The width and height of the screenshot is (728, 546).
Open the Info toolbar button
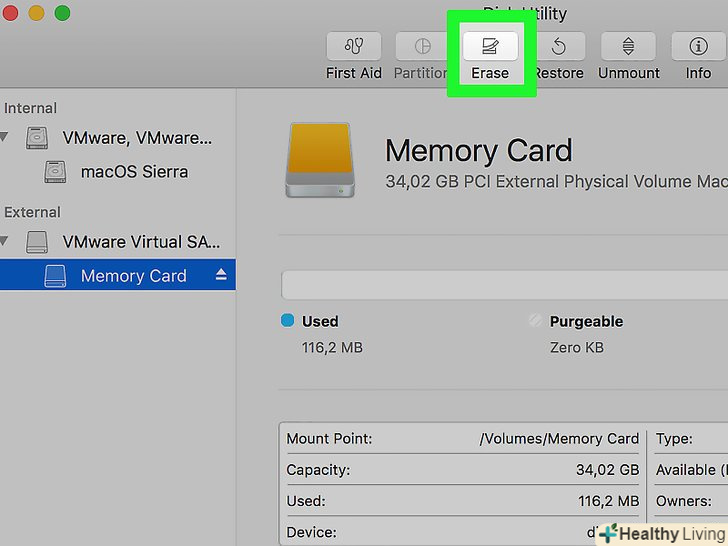pos(698,46)
